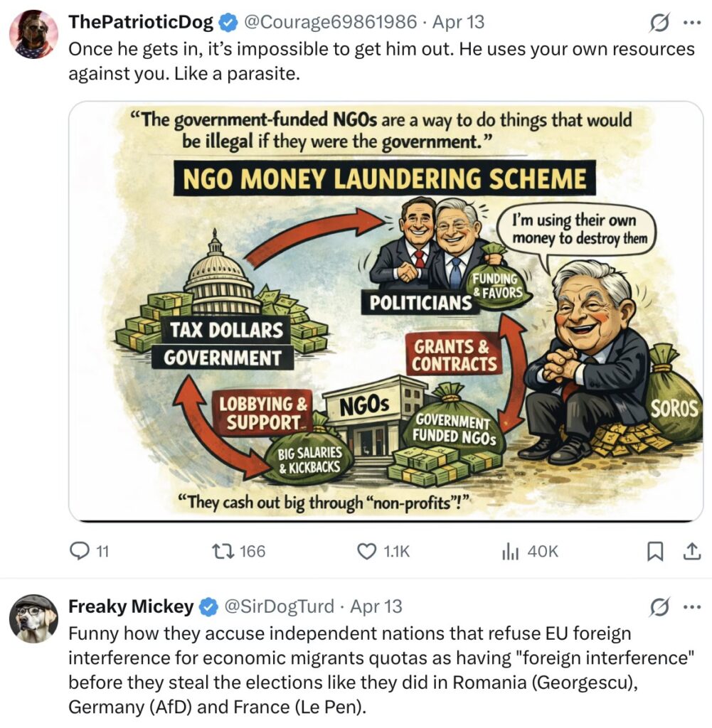The image size is (712, 728).
Task: Open the @SirDogTurd handle link
Action: coord(279,606)
